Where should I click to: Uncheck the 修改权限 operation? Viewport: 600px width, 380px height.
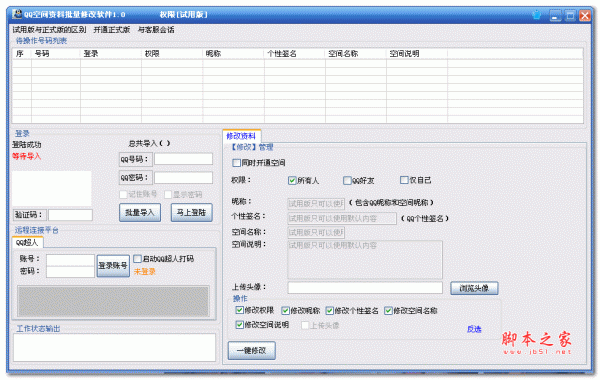(240, 310)
